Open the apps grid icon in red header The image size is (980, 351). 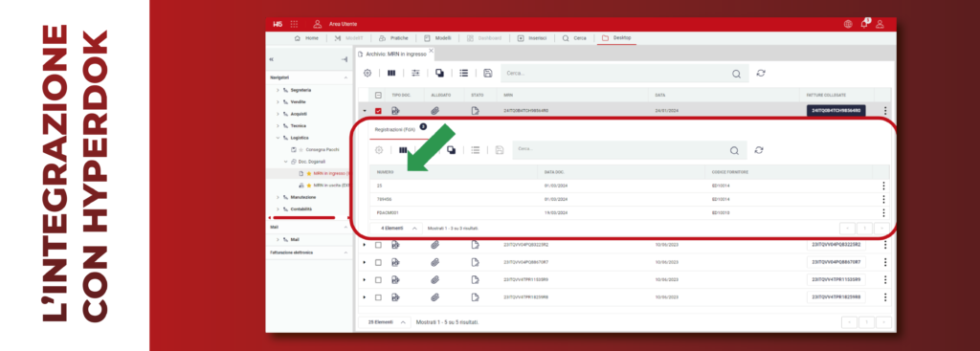294,24
